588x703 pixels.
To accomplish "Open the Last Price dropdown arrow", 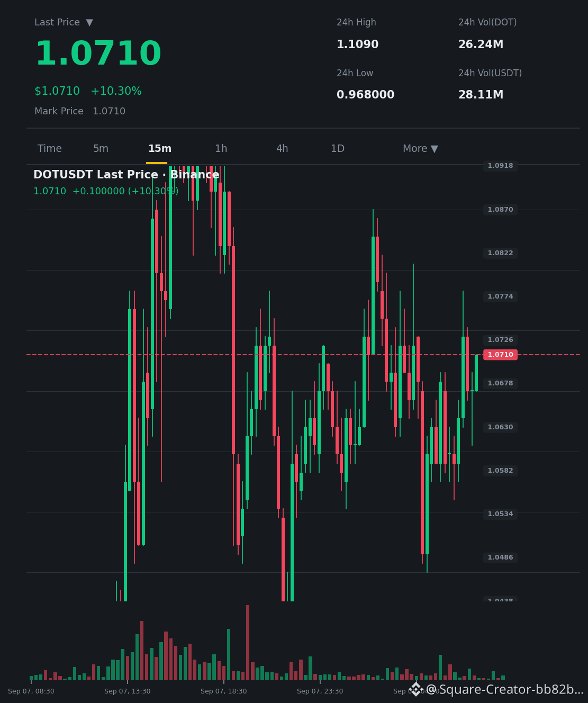I will tap(89, 23).
